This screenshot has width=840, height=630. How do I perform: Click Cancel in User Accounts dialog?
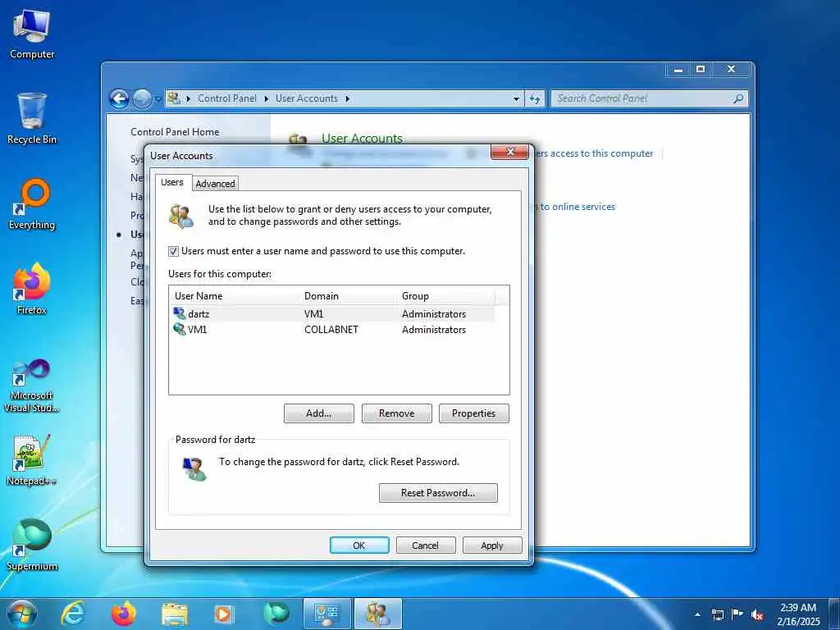click(426, 546)
